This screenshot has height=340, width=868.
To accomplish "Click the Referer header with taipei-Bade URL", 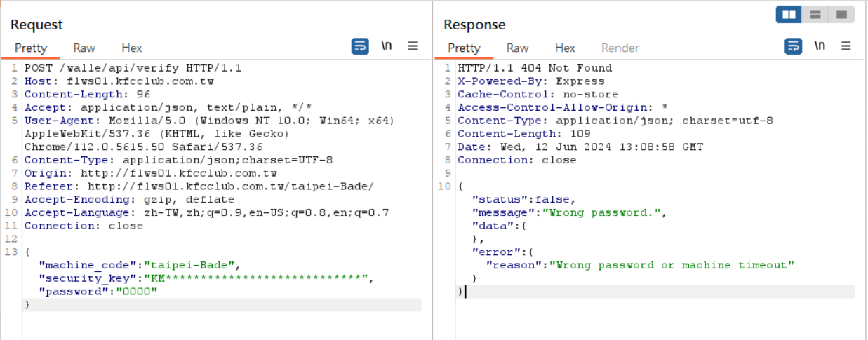I will tap(199, 186).
